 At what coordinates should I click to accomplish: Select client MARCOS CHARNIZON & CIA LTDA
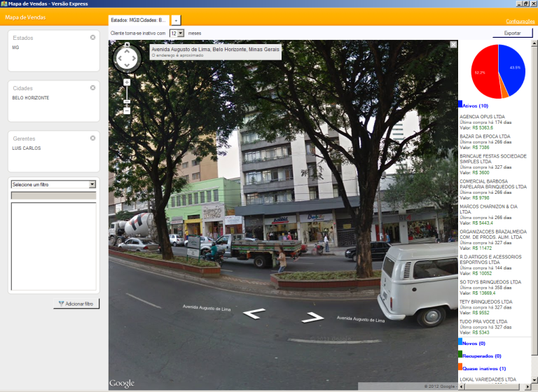click(488, 209)
